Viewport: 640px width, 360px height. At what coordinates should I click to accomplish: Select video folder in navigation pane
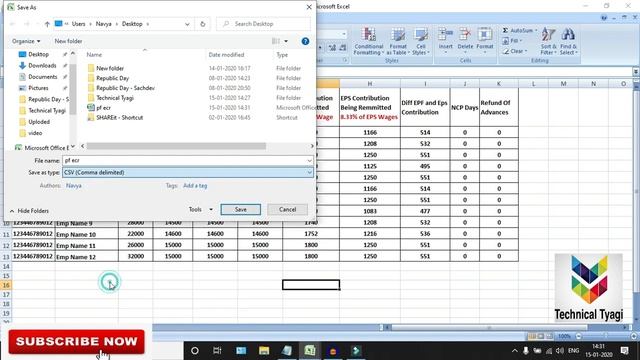[35, 133]
